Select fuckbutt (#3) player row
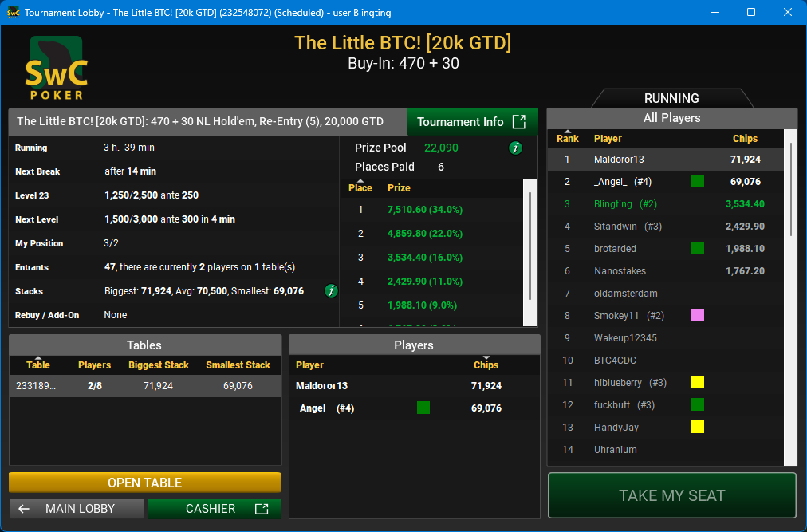807x532 pixels. pyautogui.click(x=666, y=404)
